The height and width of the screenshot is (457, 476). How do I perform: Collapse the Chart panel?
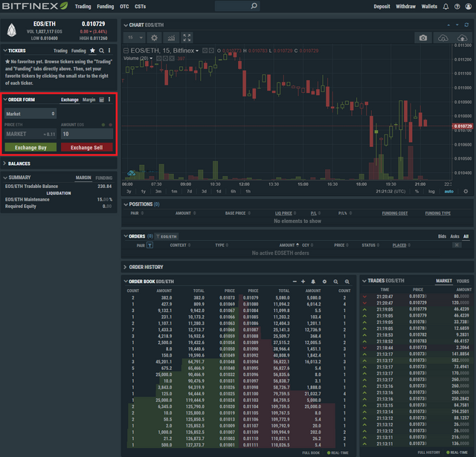(x=126, y=25)
